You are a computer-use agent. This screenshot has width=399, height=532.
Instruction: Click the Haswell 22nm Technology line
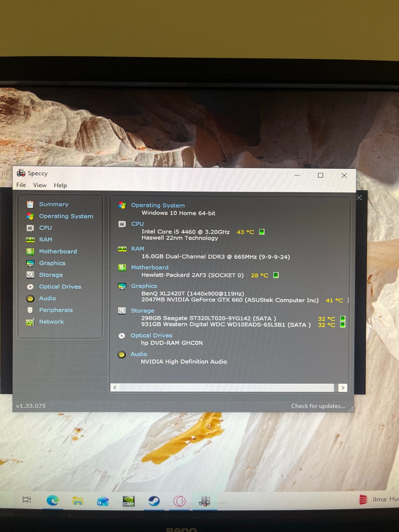click(180, 238)
